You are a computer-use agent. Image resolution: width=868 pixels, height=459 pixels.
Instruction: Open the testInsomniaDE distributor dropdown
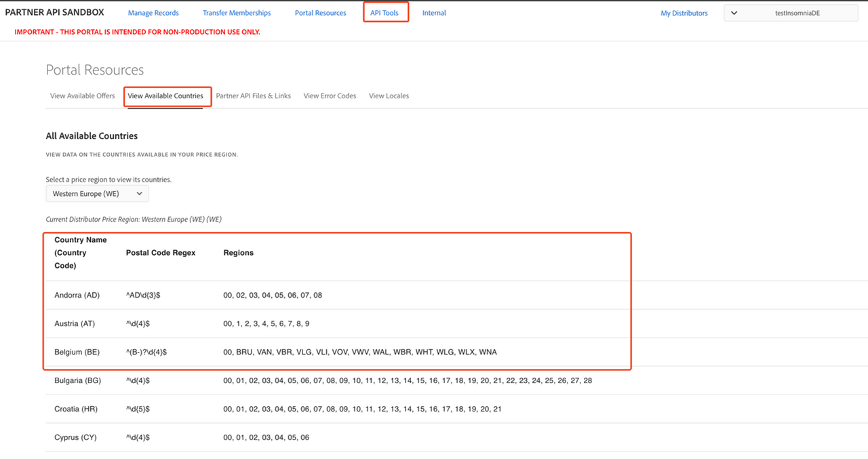pos(791,13)
